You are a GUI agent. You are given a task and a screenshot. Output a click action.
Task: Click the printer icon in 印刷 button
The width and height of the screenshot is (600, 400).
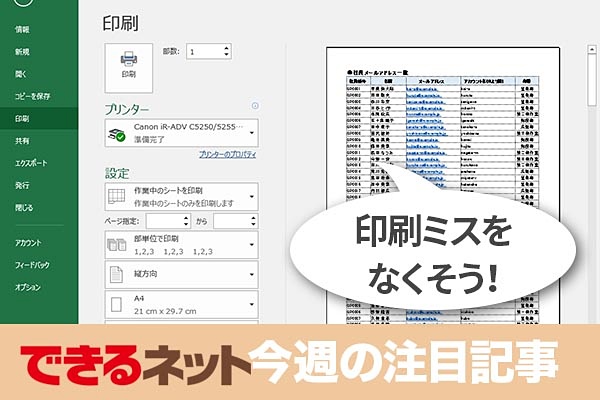[129, 59]
